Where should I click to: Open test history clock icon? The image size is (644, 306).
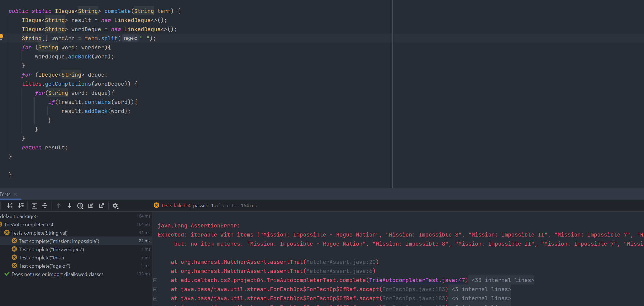pos(80,206)
